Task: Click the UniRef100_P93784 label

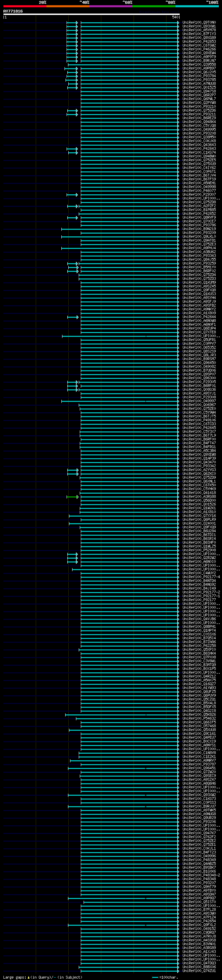Action: pos(199,76)
